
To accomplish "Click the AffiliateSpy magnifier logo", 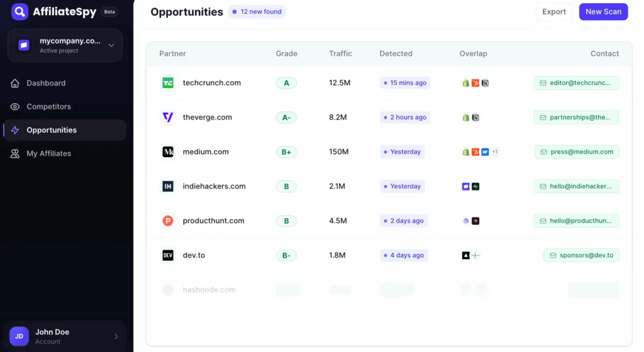I will tap(19, 11).
